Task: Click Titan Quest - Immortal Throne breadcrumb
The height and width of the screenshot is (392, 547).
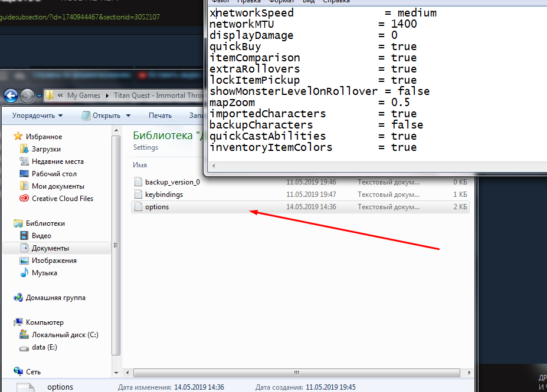Action: (x=158, y=95)
